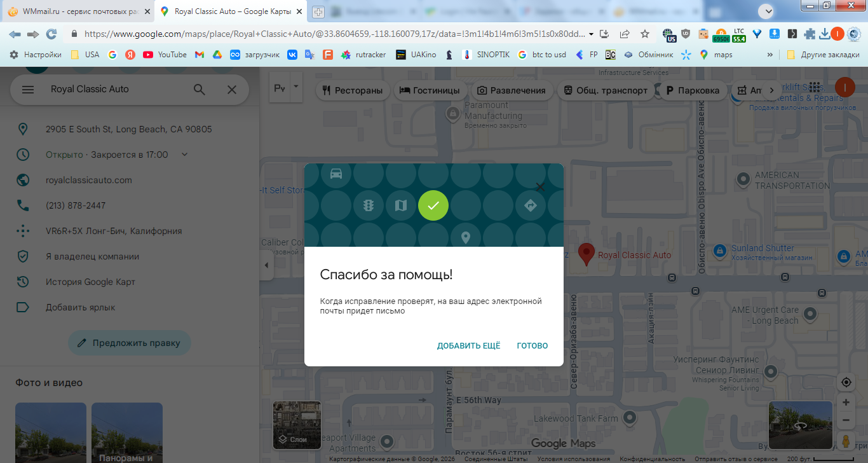Select the Рестораны category chip
868x463 pixels.
point(353,90)
